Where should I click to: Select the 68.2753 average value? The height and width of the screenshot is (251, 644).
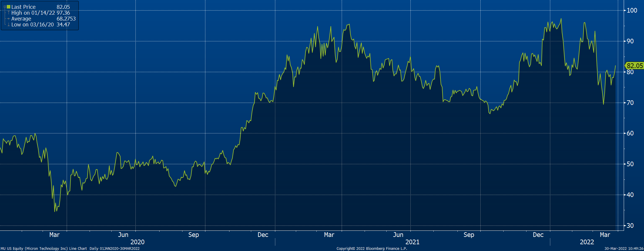pyautogui.click(x=66, y=18)
